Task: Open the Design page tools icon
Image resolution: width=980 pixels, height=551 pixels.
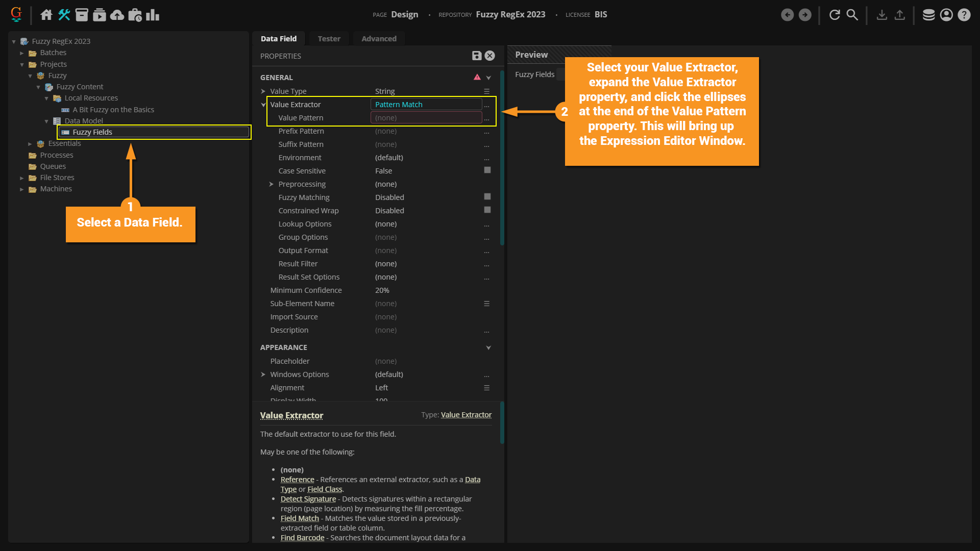Action: (x=64, y=15)
